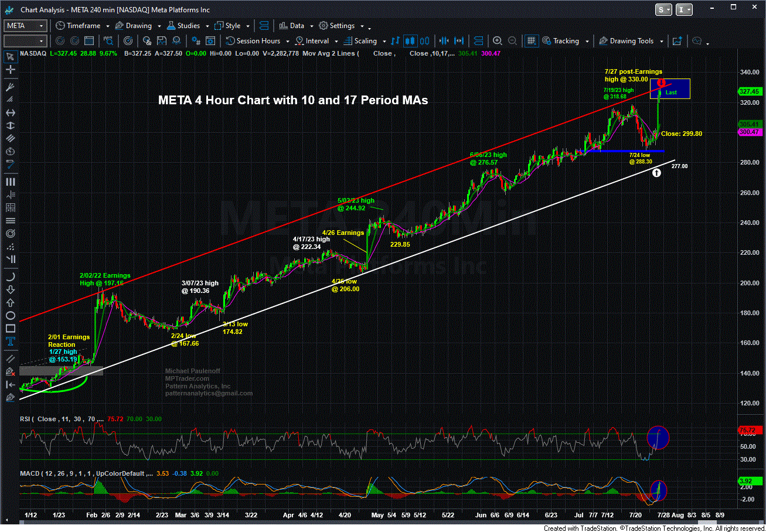The image size is (766, 532).
Task: Click the save chart floppy icon
Action: (161, 41)
